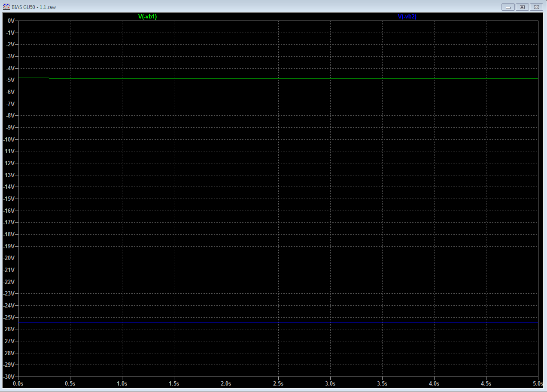
Task: Click the -25V vertical axis label
Action: [9, 317]
